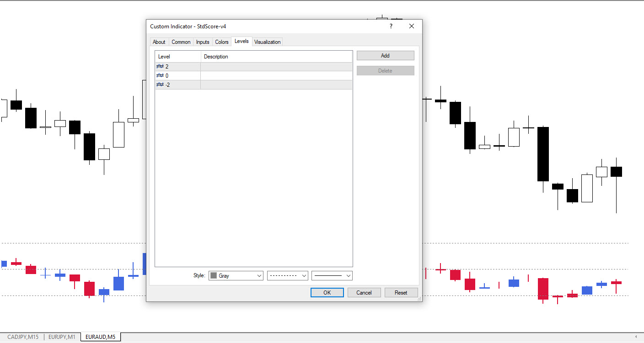
Task: Open the Common tab
Action: click(x=181, y=42)
